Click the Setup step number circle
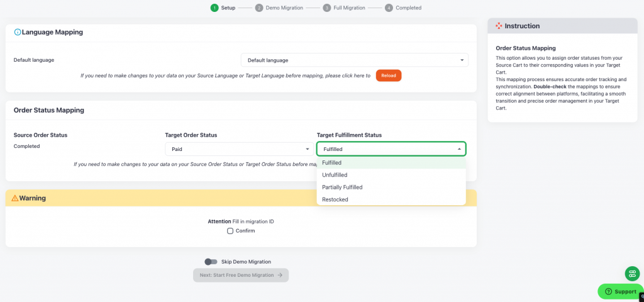The height and width of the screenshot is (302, 644). click(214, 8)
